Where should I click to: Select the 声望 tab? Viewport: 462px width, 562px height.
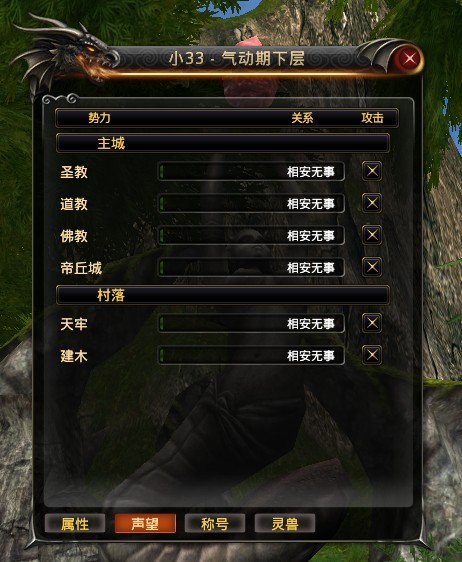(x=145, y=524)
